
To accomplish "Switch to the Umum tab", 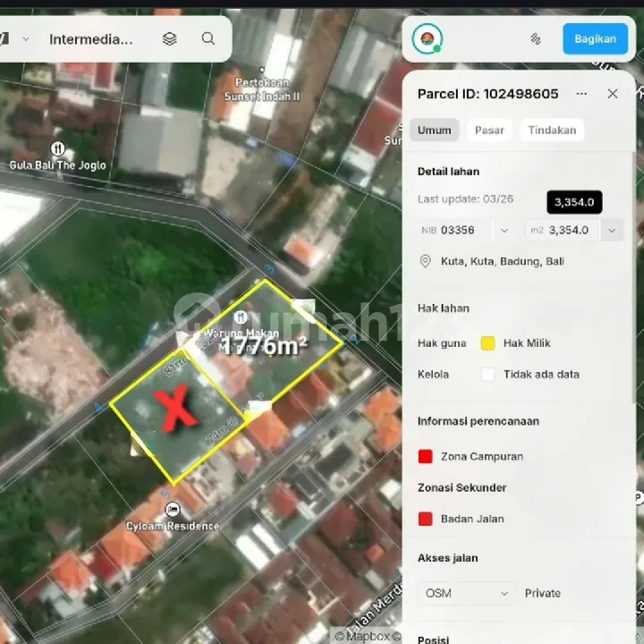I will pyautogui.click(x=434, y=131).
